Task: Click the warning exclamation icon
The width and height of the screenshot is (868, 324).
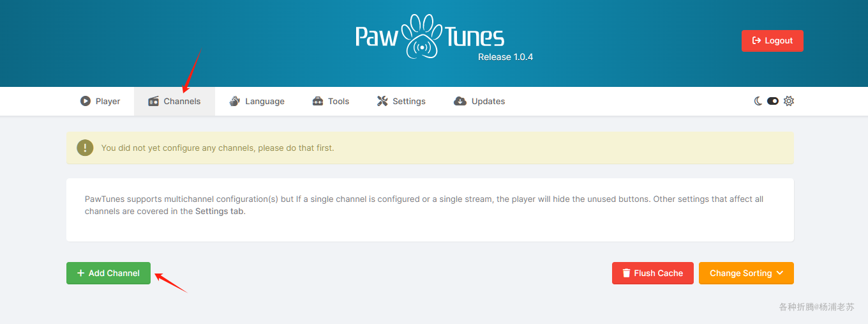Action: coord(85,148)
